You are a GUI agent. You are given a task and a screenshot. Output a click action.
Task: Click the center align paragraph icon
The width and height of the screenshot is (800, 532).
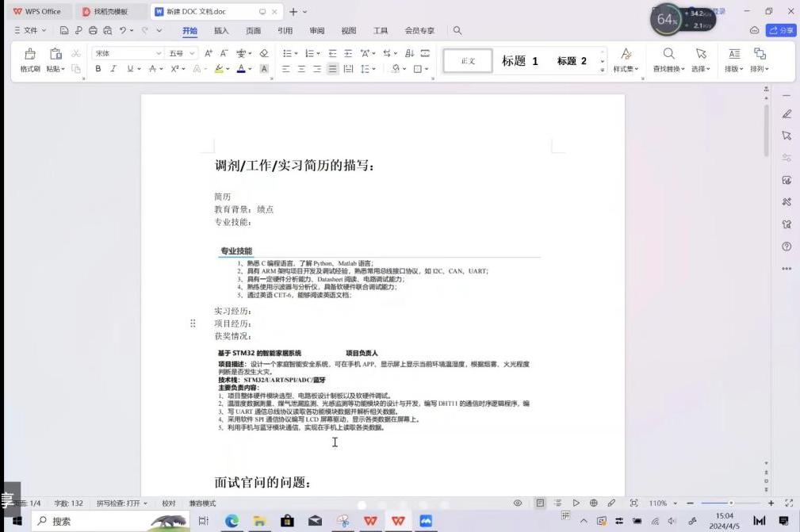coord(300,69)
